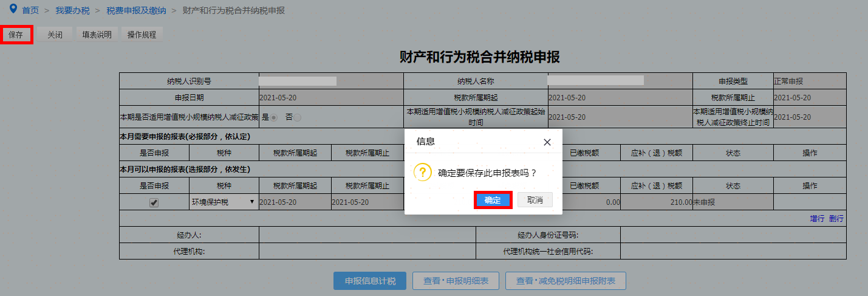The image size is (868, 296).
Task: Open 操作规程 from the toolbar
Action: [142, 35]
